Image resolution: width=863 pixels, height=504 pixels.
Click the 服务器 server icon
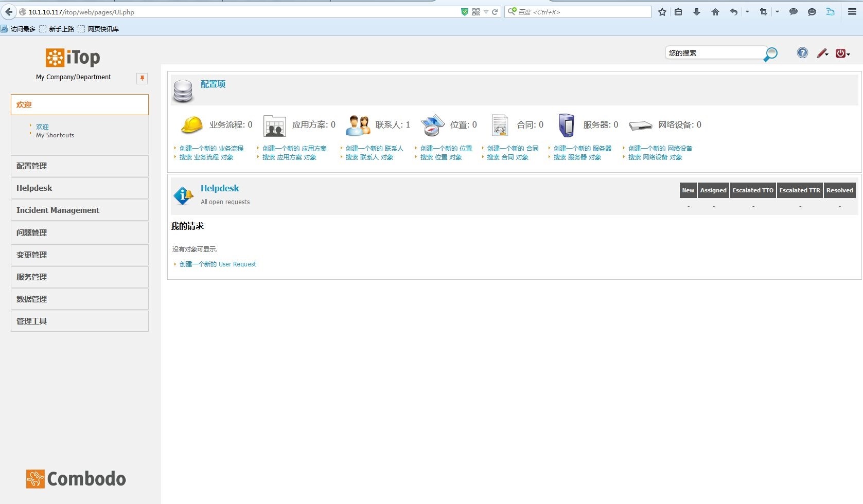coord(566,124)
